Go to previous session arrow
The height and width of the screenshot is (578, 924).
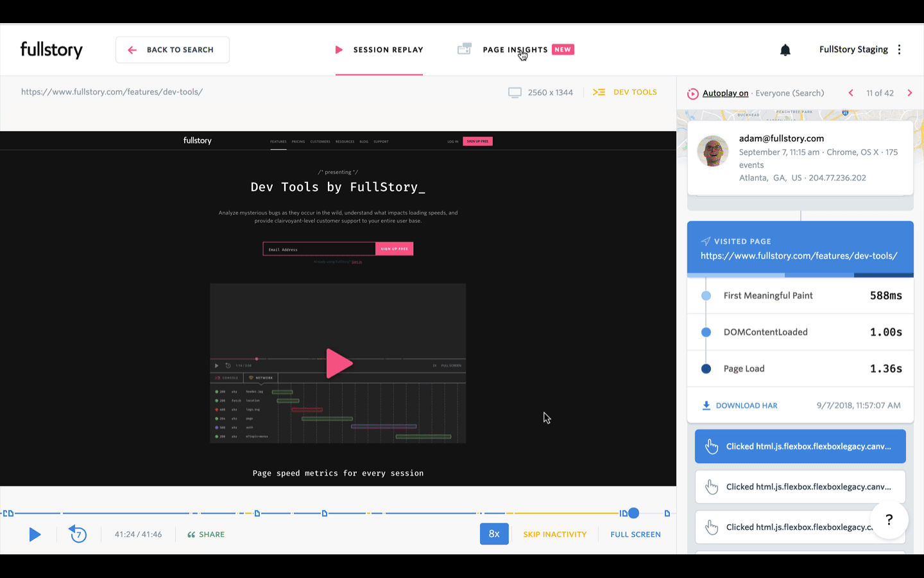pyautogui.click(x=851, y=93)
